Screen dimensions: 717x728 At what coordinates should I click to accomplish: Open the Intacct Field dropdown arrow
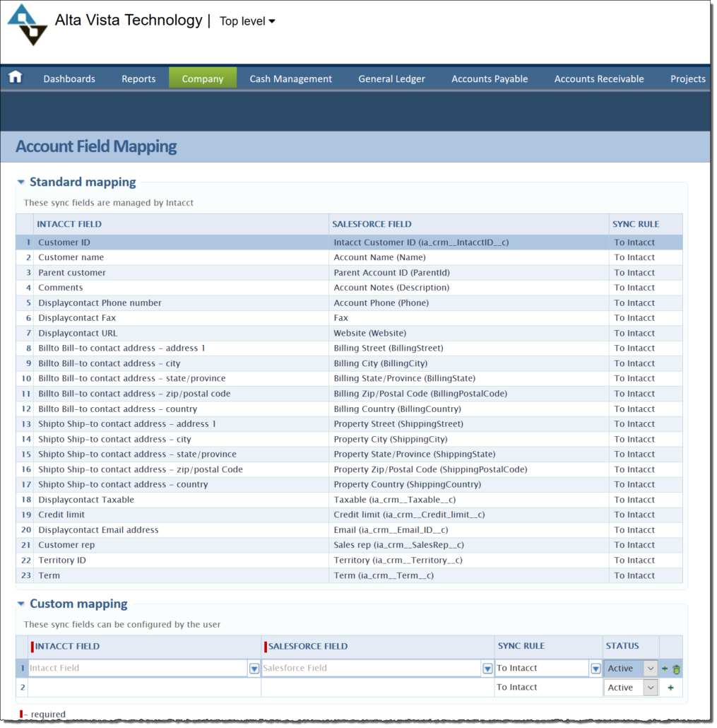pyautogui.click(x=254, y=669)
